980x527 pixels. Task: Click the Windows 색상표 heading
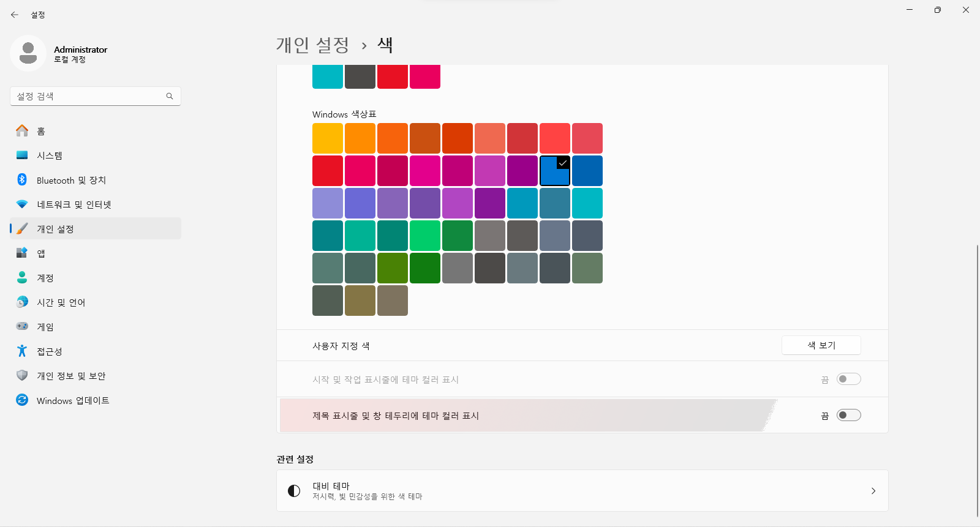click(344, 114)
